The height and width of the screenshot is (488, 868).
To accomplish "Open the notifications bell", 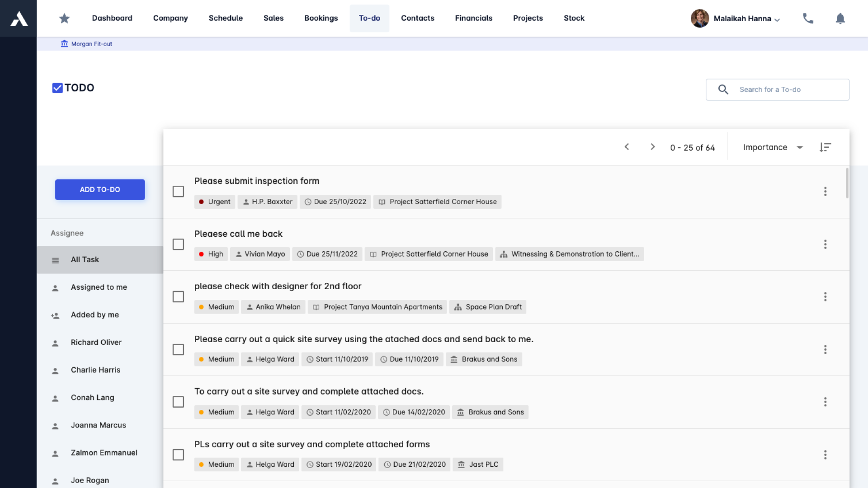I will coord(840,19).
